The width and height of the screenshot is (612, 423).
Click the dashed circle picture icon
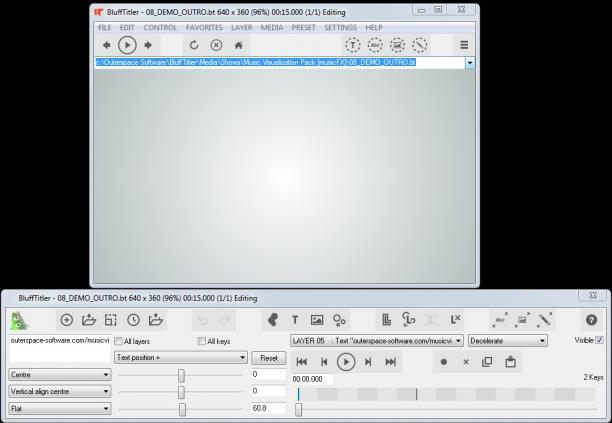pos(397,45)
